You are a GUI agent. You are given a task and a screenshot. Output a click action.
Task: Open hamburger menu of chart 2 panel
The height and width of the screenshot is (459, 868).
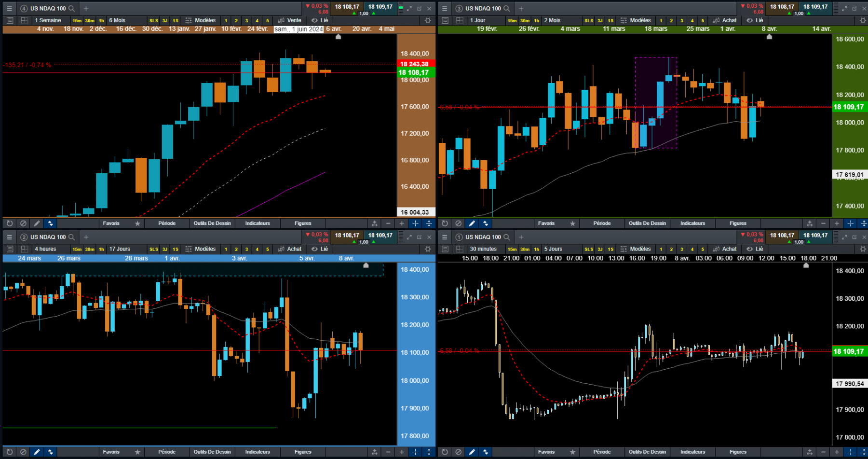coord(9,237)
